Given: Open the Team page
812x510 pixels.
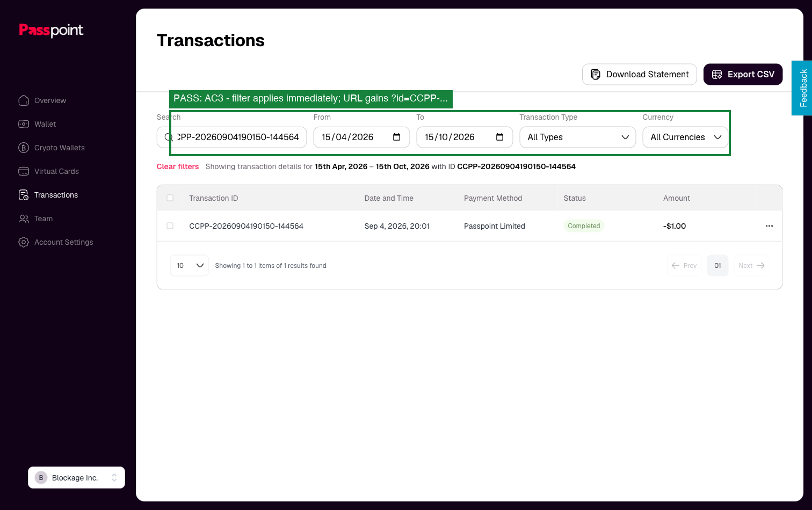Looking at the screenshot, I should [44, 218].
